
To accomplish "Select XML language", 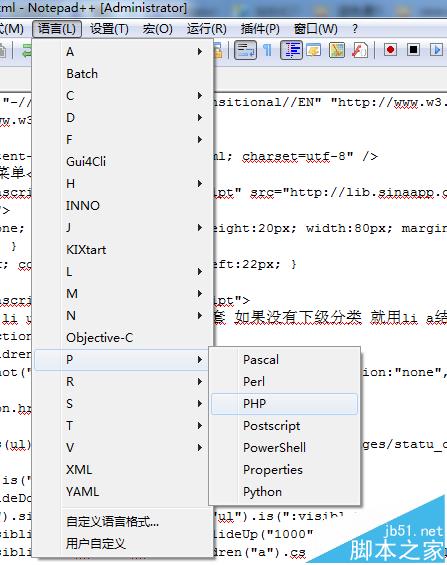I will (121, 469).
